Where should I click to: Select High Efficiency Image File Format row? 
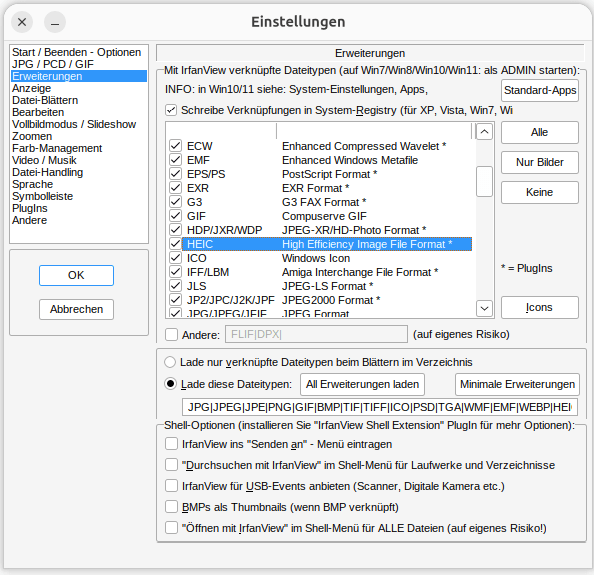coord(327,244)
